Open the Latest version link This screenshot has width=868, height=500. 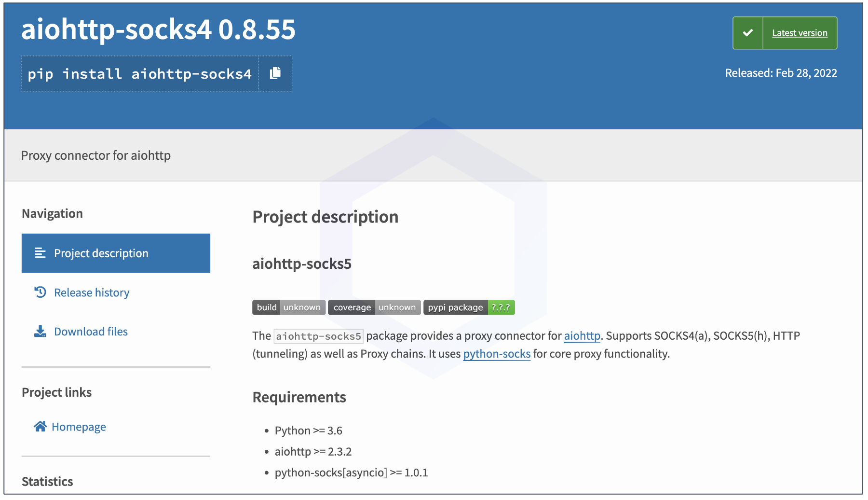tap(800, 33)
